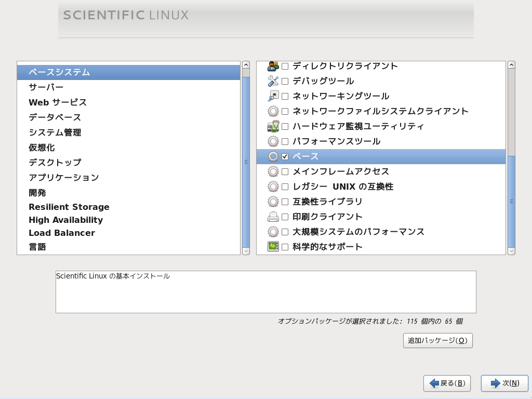Select the 開発 category
The width and height of the screenshot is (532, 399).
[x=129, y=193]
